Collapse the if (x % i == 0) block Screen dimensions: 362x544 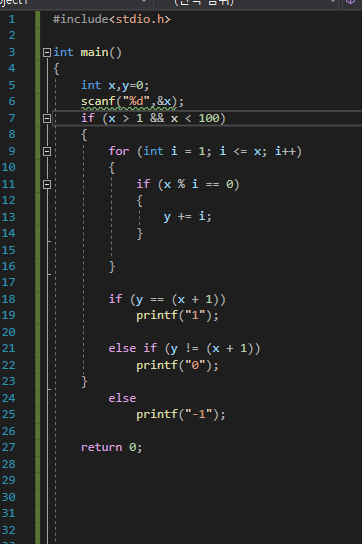click(47, 185)
